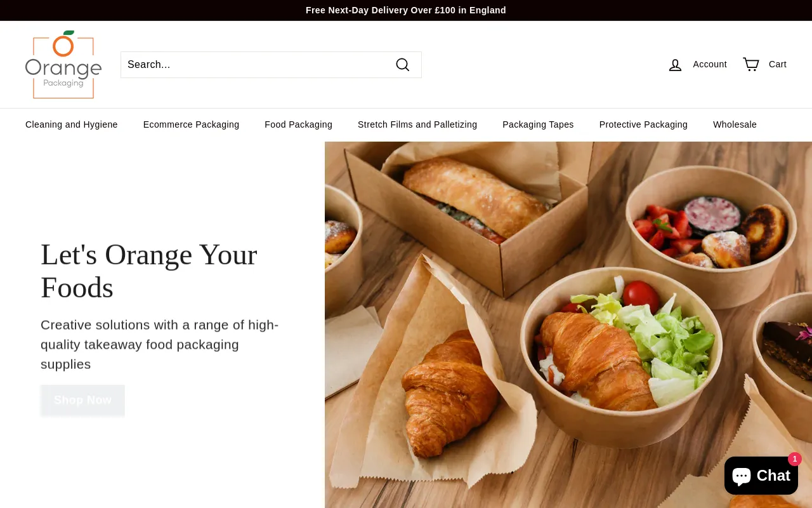Go to the Wholesale page
The height and width of the screenshot is (508, 812).
735,124
